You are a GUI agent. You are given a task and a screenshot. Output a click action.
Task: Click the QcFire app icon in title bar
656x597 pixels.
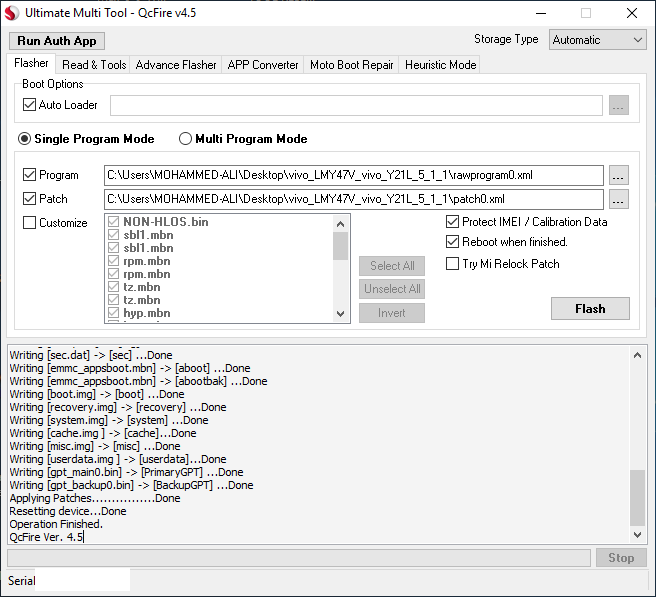[x=12, y=13]
